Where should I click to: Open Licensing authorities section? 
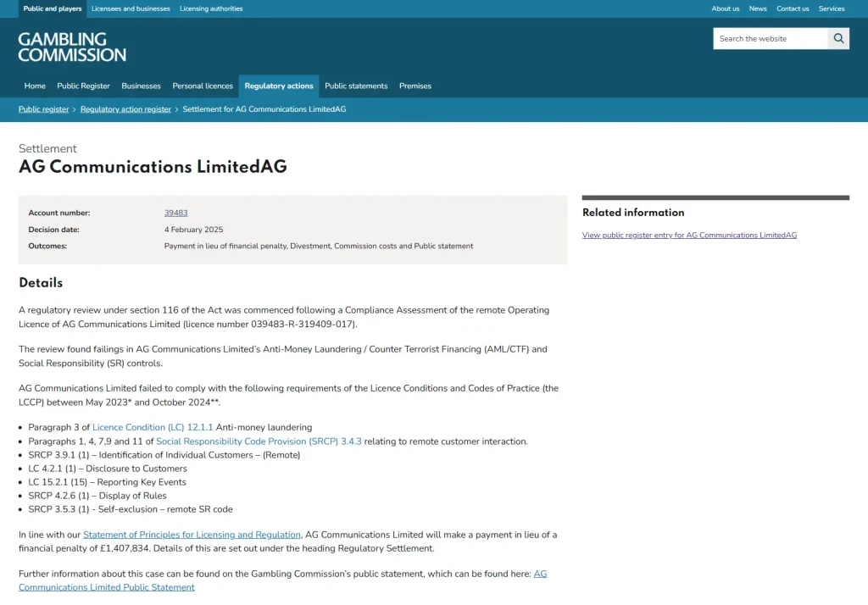click(211, 8)
